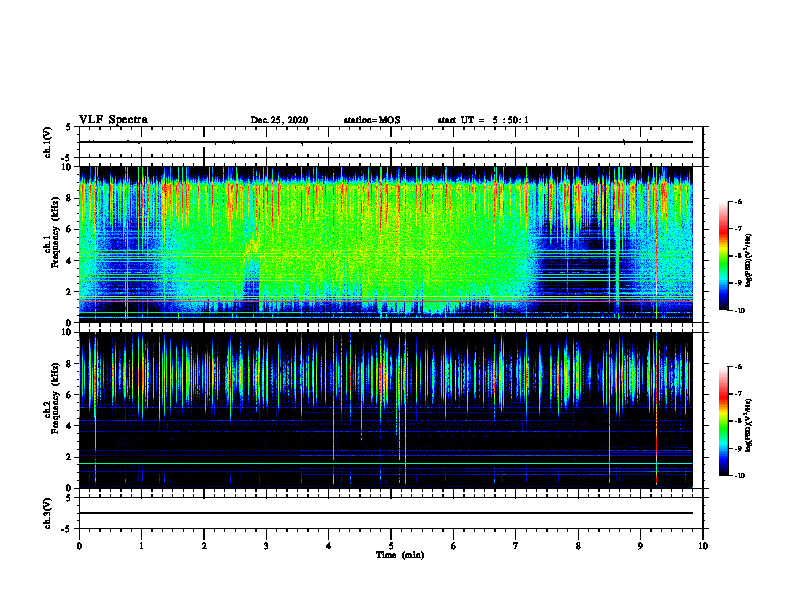This screenshot has width=792, height=612.
Task: Click the "5" tick on ch.1(V) axis
Action: pyautogui.click(x=69, y=128)
